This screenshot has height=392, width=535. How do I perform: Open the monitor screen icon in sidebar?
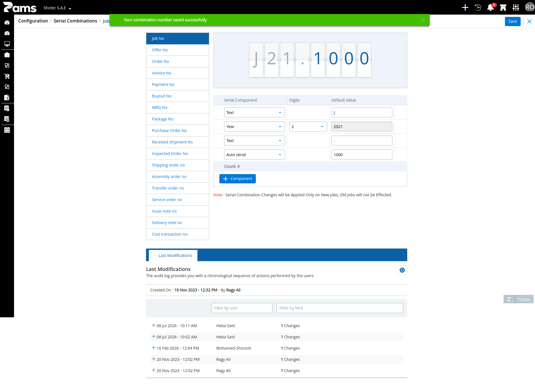pos(7,44)
